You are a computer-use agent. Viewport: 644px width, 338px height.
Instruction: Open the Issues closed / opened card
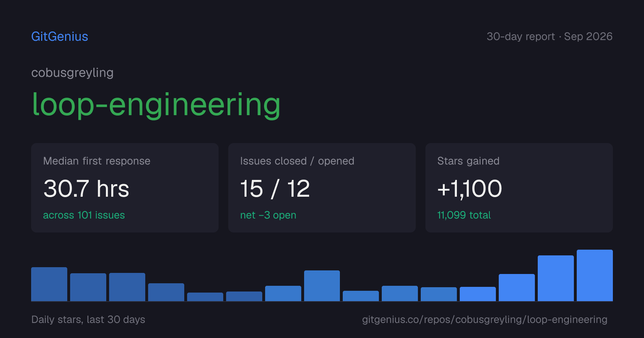click(x=322, y=188)
